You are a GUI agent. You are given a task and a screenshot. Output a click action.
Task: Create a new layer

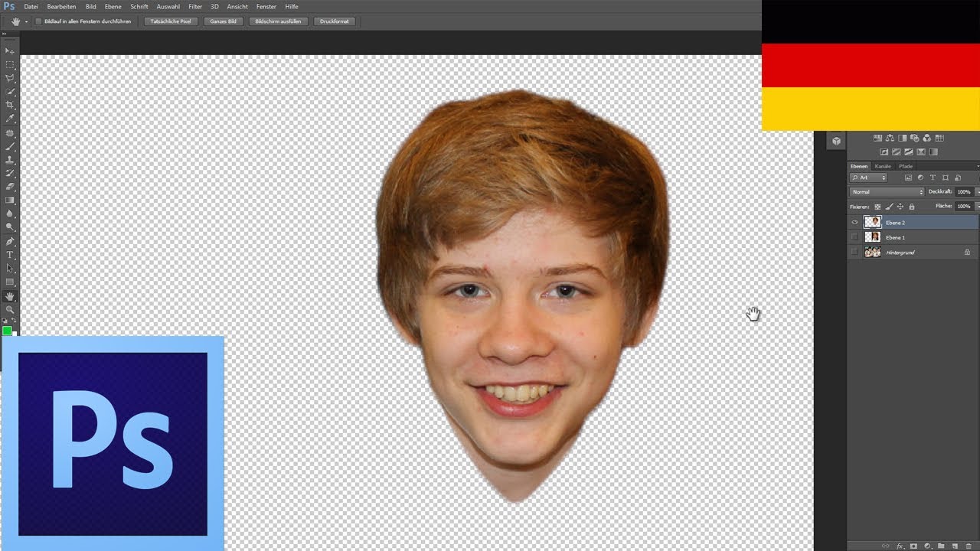[x=955, y=546]
